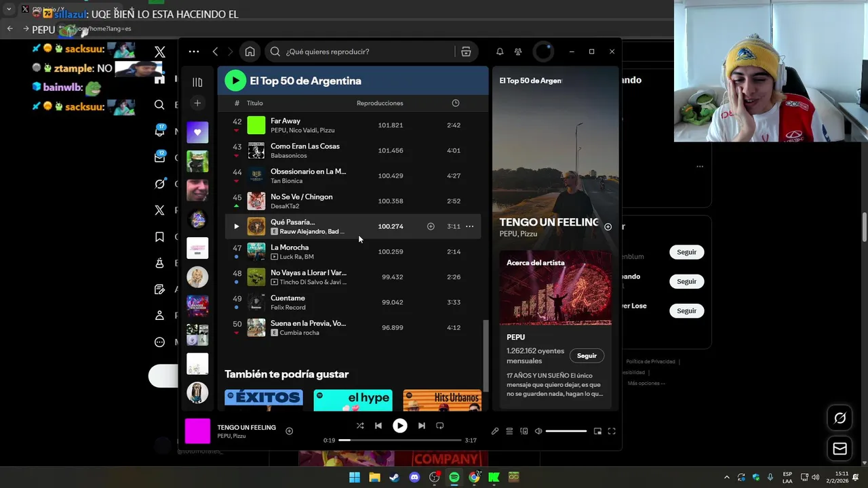Mute with the speaker volume icon
Viewport: 868px width, 488px height.
pos(538,431)
